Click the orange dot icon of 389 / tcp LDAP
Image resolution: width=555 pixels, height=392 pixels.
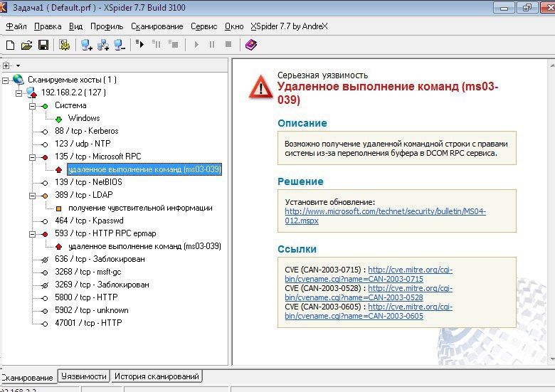(x=45, y=196)
